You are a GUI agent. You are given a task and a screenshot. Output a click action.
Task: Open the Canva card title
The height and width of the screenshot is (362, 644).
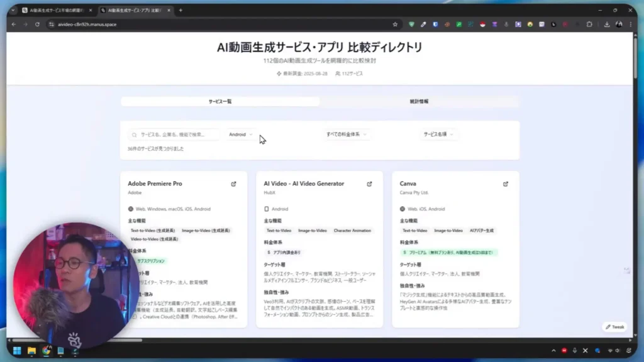(x=408, y=184)
